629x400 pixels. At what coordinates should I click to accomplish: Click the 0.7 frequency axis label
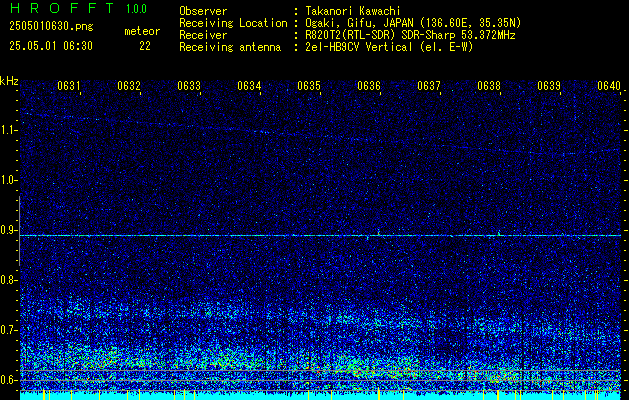[x=8, y=330]
